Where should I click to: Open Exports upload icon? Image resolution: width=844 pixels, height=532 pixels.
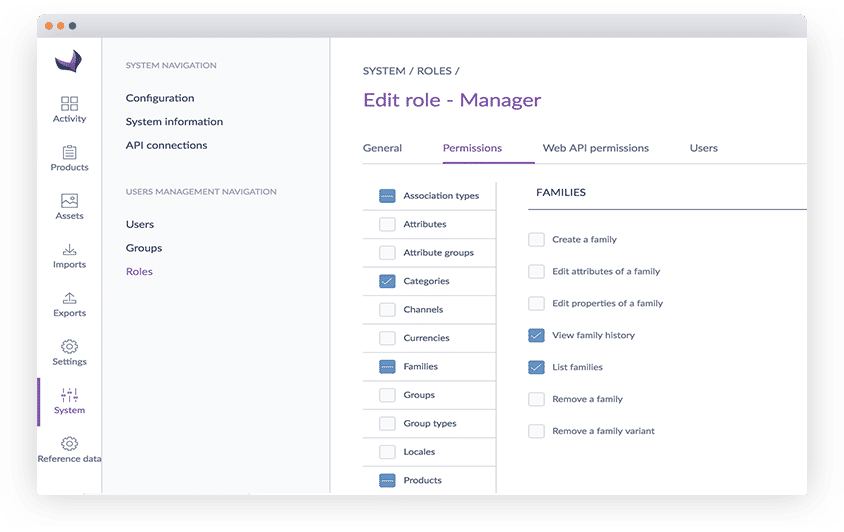69,298
